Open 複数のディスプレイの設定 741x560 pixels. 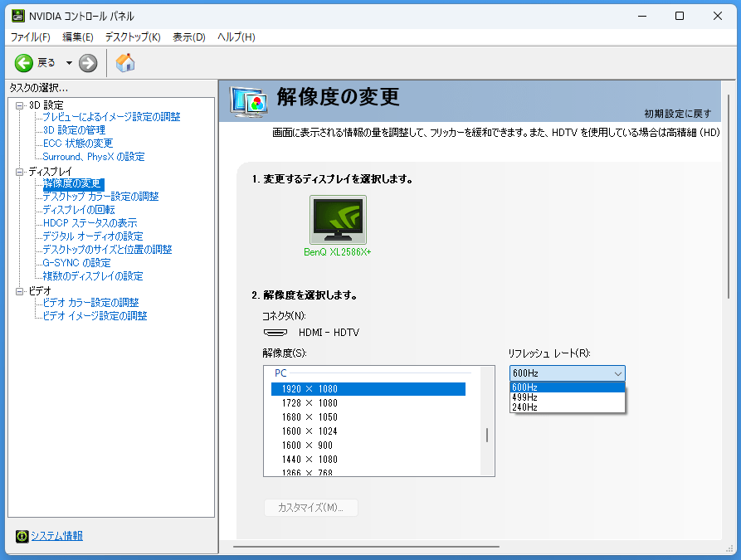(x=93, y=276)
